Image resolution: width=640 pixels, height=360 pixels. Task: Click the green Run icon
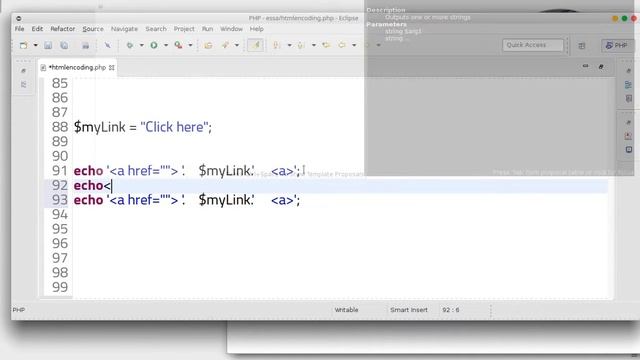pyautogui.click(x=154, y=45)
